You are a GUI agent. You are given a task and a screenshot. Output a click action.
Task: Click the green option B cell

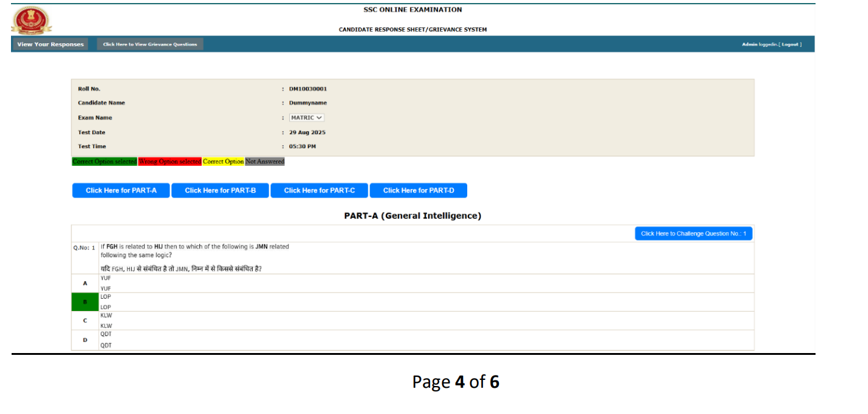coord(85,302)
